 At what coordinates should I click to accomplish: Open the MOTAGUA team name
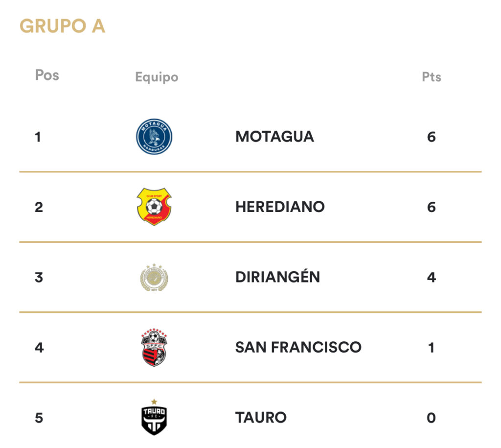[274, 137]
